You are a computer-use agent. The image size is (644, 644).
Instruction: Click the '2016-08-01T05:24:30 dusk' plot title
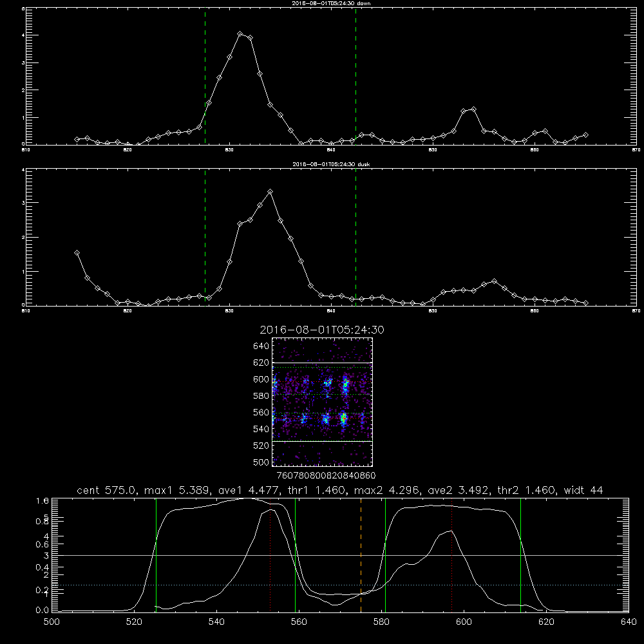pos(331,164)
